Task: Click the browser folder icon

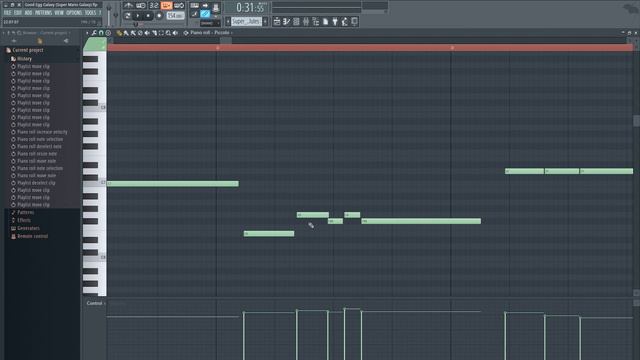Action: click(x=40, y=41)
